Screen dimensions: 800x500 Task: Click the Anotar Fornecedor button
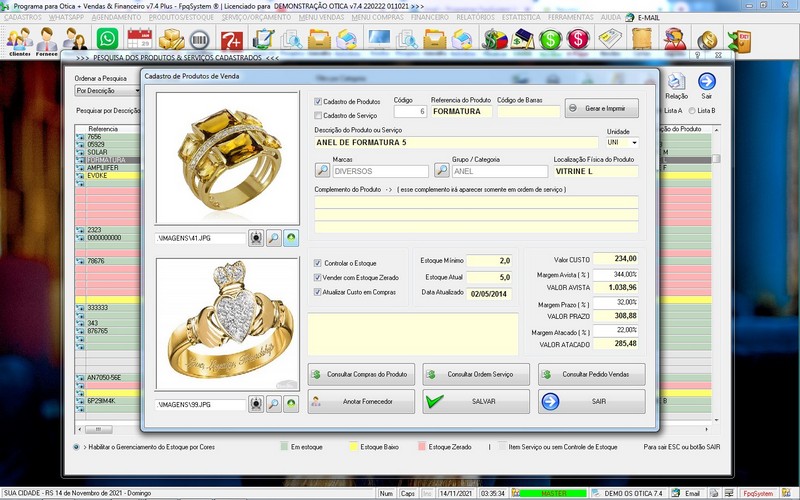click(361, 402)
